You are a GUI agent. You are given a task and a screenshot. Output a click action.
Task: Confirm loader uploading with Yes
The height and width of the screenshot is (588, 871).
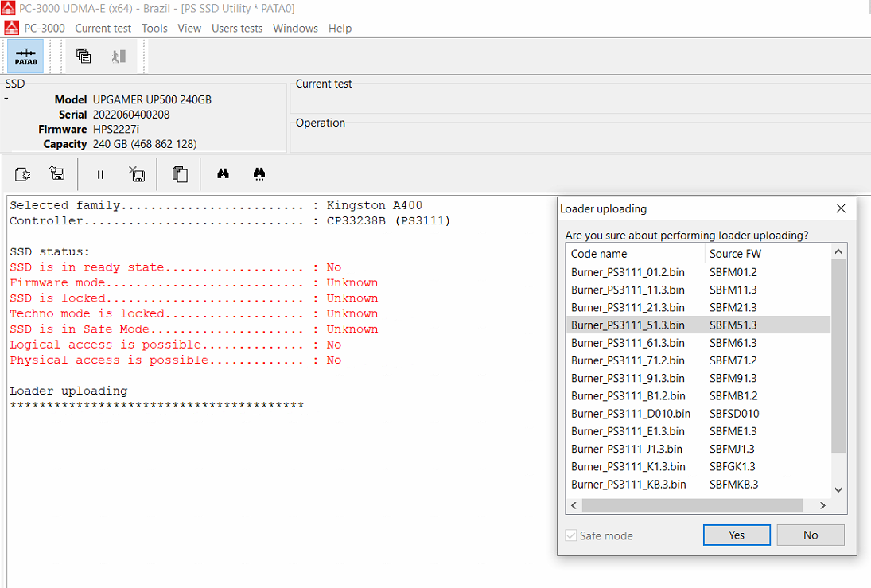737,535
